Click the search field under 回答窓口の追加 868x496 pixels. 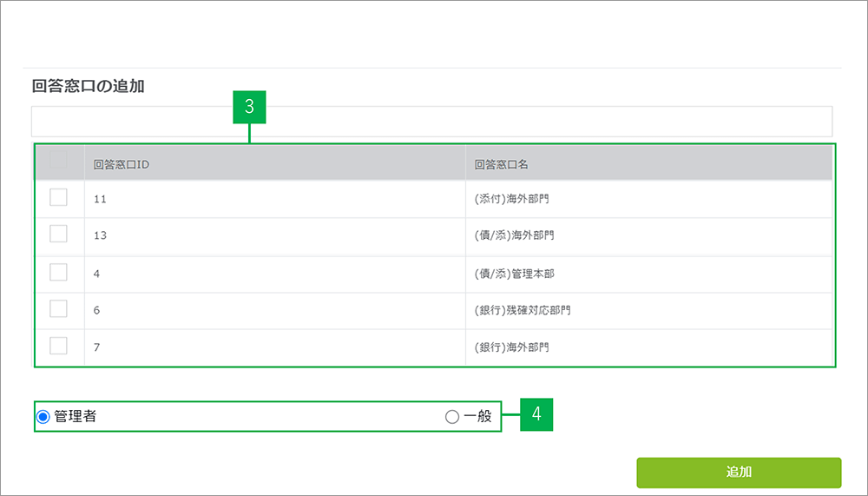(431, 122)
